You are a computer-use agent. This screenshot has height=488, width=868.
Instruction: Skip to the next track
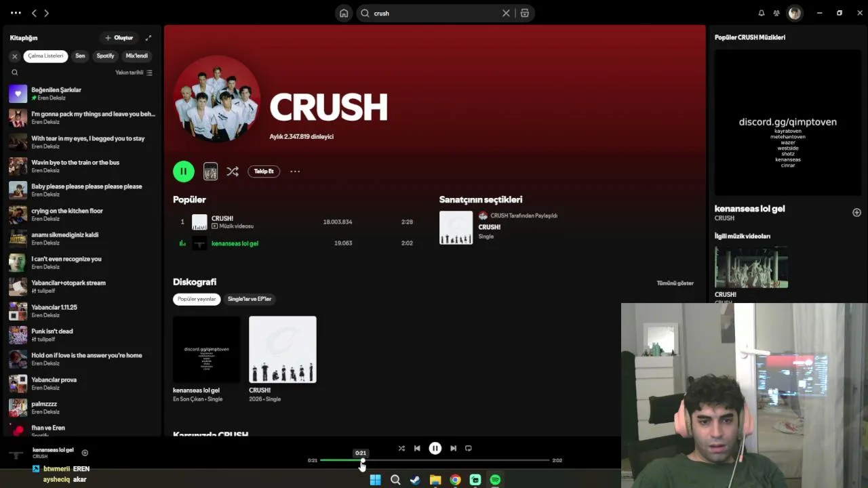pyautogui.click(x=453, y=448)
